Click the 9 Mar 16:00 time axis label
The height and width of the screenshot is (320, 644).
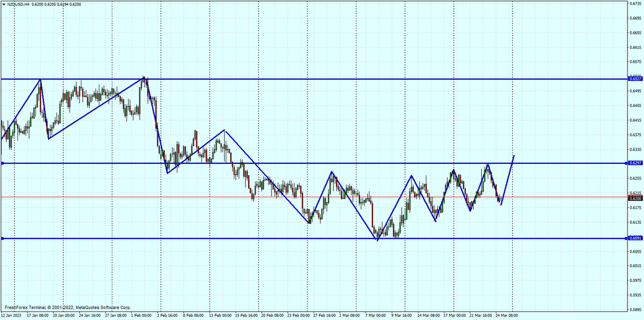point(402,316)
